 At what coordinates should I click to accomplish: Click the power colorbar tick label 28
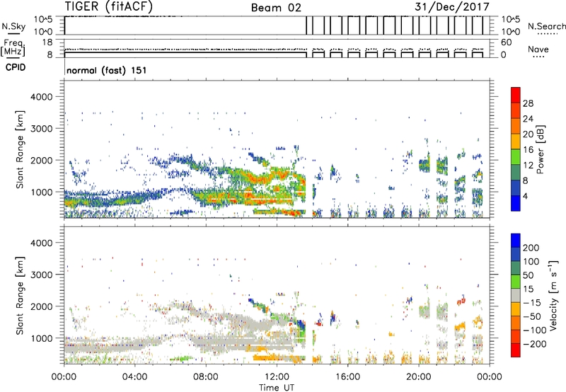(x=528, y=103)
